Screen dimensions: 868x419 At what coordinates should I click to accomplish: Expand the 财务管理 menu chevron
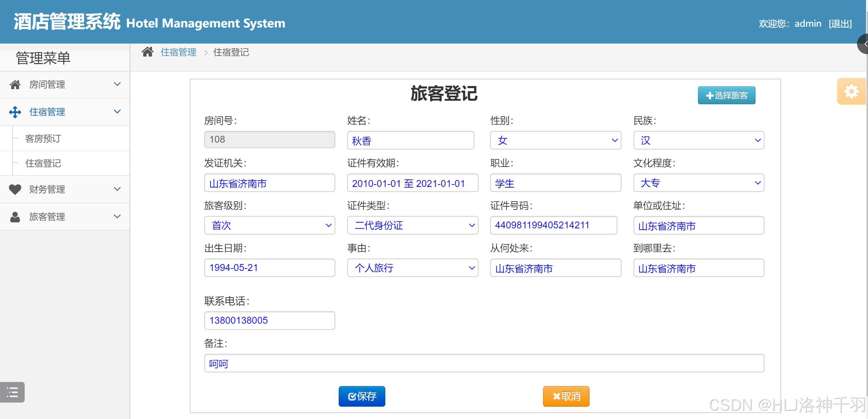[117, 189]
